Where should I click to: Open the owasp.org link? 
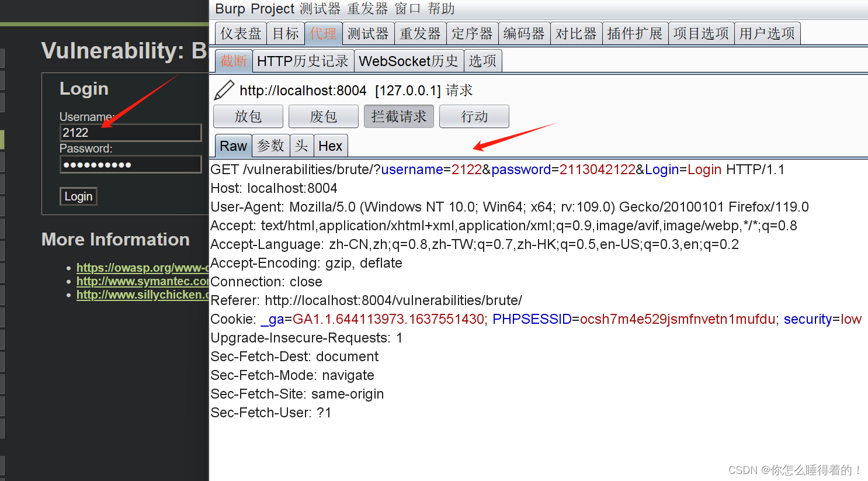point(143,268)
